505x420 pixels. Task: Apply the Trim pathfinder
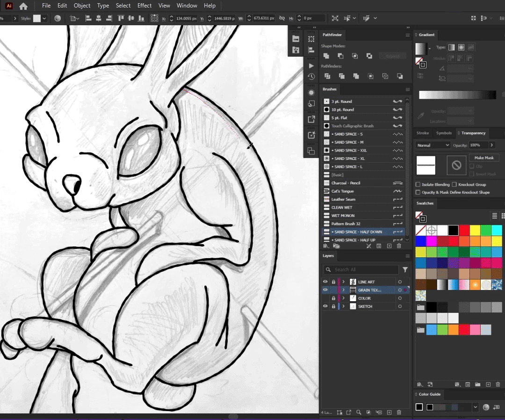coord(342,76)
